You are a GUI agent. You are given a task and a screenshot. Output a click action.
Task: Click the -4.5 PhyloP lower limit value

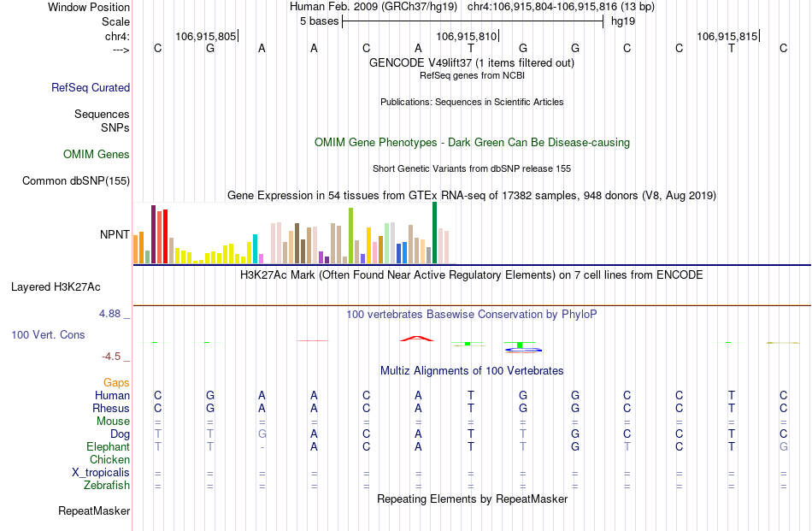pos(111,357)
